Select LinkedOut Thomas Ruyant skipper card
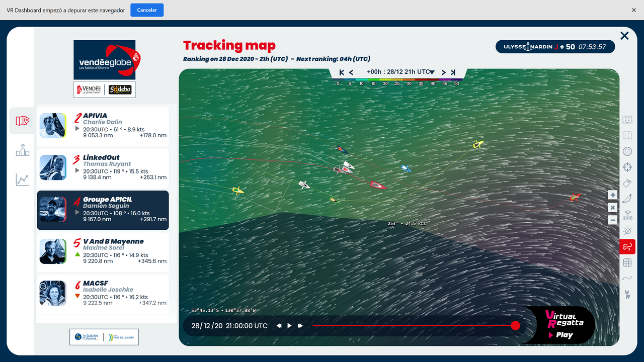The width and height of the screenshot is (644, 362). click(x=103, y=167)
